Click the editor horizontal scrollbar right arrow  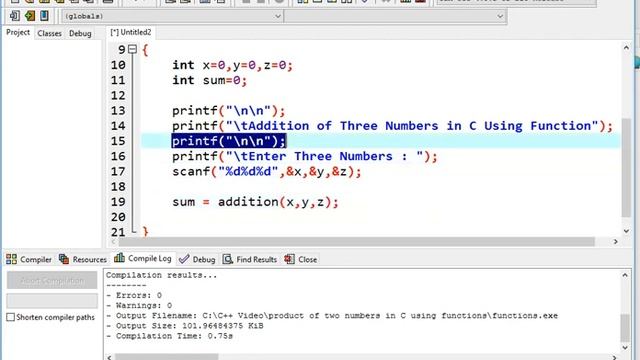(616, 242)
